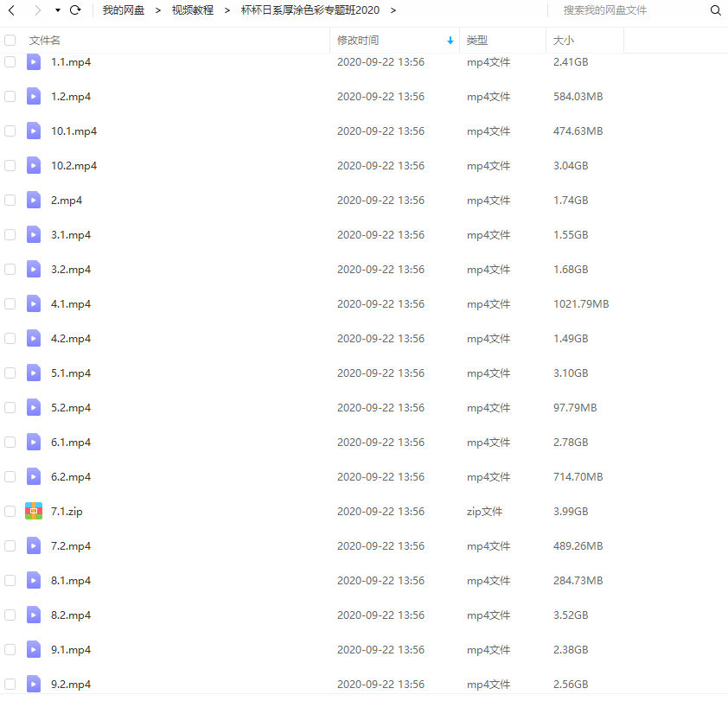Sort by 类型 column header
Image resolution: width=728 pixels, height=701 pixels.
coord(476,41)
